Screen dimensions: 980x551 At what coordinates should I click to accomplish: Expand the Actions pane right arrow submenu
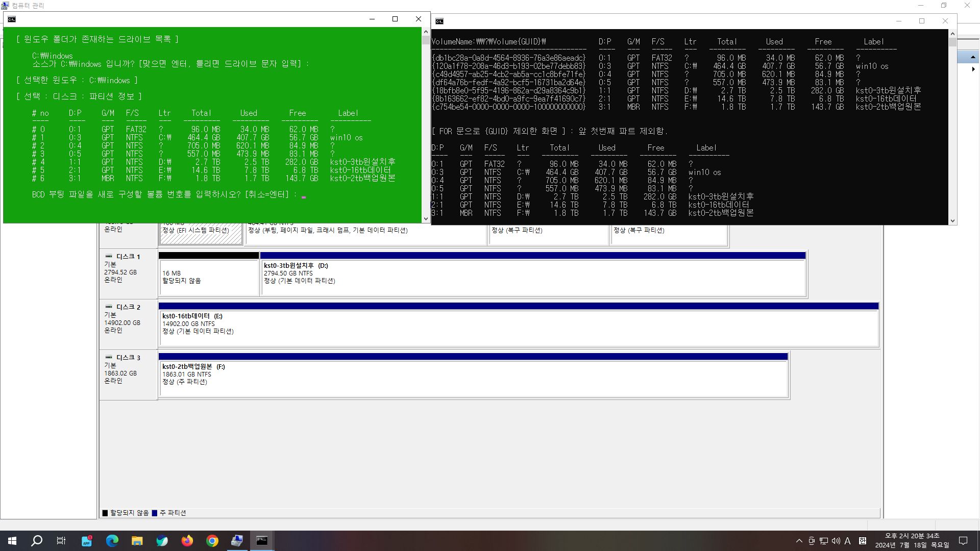[x=973, y=69]
